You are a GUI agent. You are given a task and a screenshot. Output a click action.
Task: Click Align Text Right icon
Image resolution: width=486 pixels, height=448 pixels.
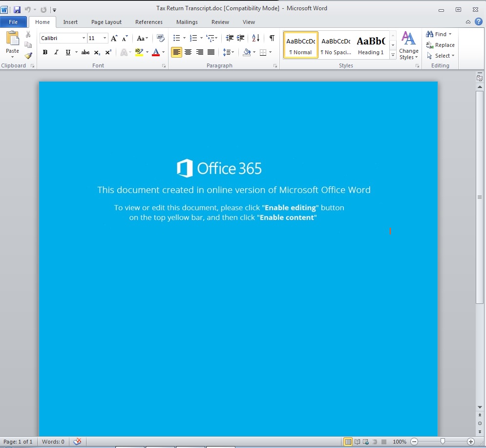[x=200, y=52]
